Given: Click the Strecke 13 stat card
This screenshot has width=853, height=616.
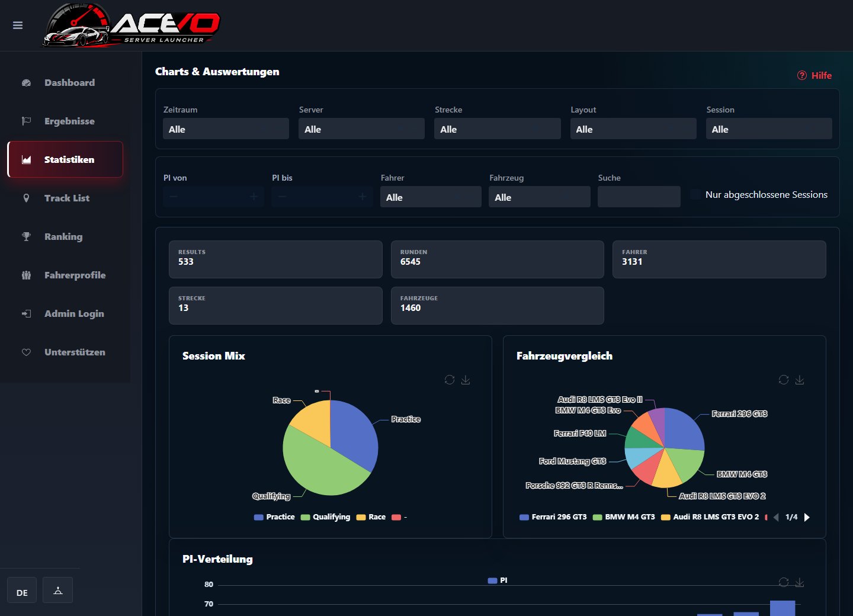Looking at the screenshot, I should 275,306.
